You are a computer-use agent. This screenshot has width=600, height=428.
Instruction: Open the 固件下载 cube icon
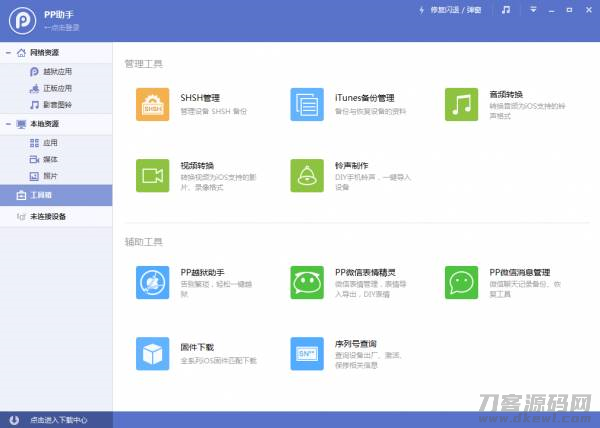153,353
